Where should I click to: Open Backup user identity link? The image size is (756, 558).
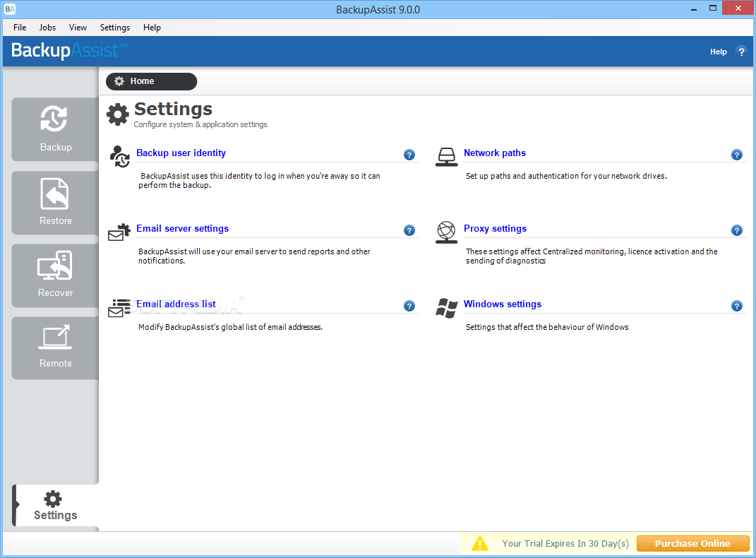point(181,153)
